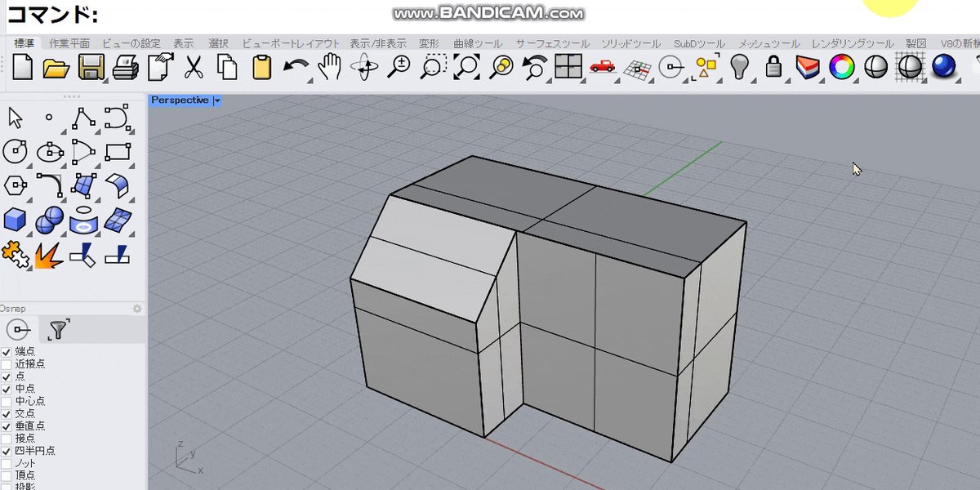Toggle the 四半円点 osnap checkbox

7,450
